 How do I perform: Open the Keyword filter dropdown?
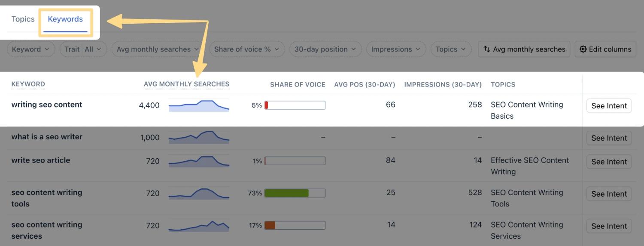pyautogui.click(x=31, y=49)
